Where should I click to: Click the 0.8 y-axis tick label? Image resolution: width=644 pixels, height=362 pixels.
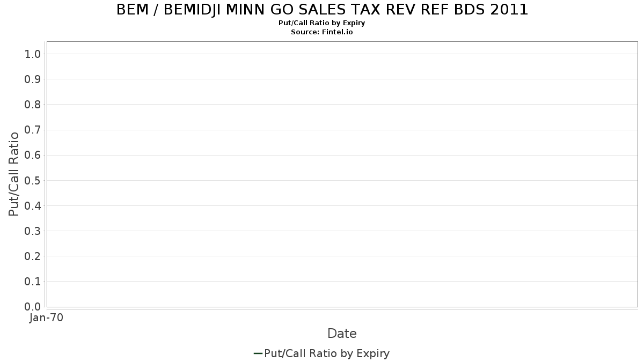pyautogui.click(x=33, y=105)
